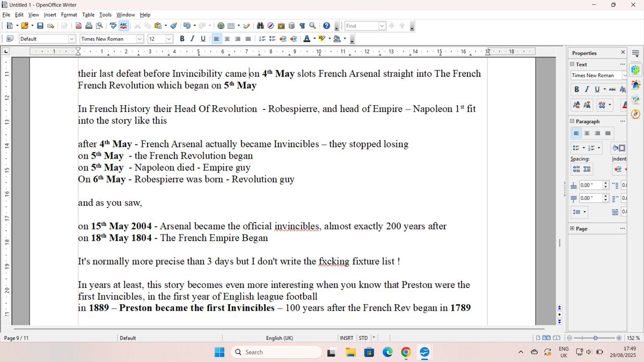Open Font Color dropdown arrow
The width and height of the screenshot is (644, 362).
click(x=314, y=39)
